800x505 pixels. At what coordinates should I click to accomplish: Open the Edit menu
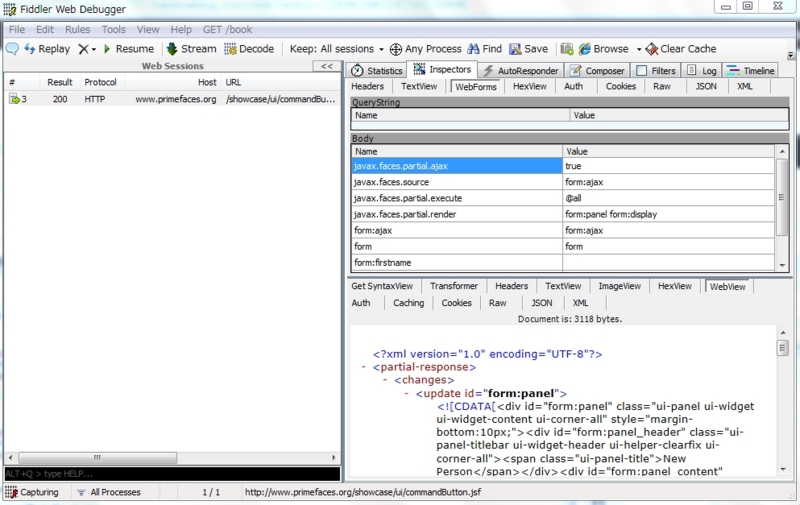(45, 30)
